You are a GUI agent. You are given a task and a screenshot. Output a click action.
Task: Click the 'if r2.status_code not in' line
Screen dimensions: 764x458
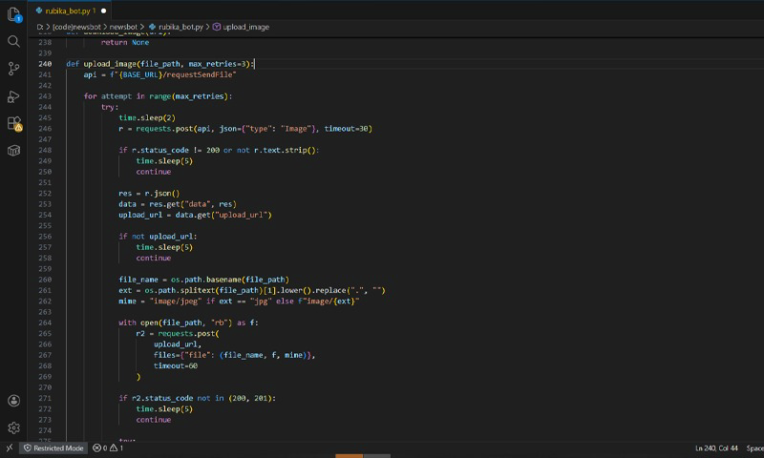tap(197, 398)
